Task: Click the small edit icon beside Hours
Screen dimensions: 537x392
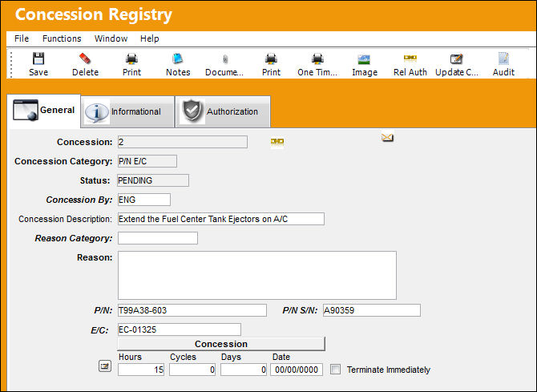Action: [105, 366]
